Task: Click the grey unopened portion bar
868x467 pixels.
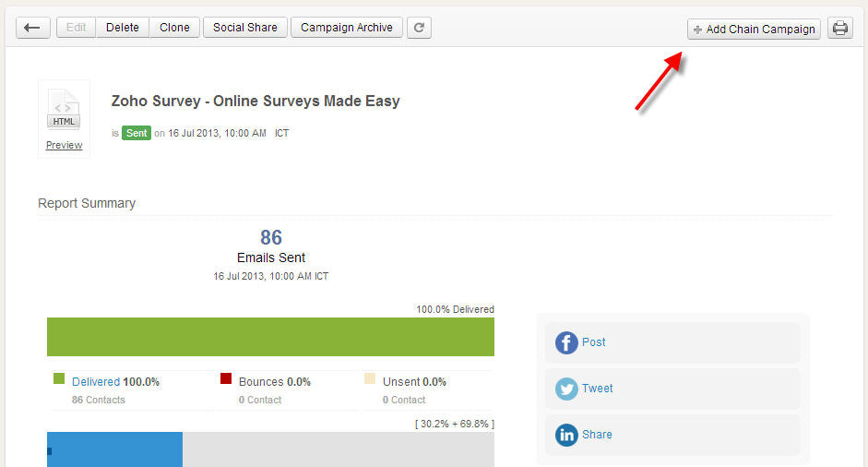Action: 339,449
